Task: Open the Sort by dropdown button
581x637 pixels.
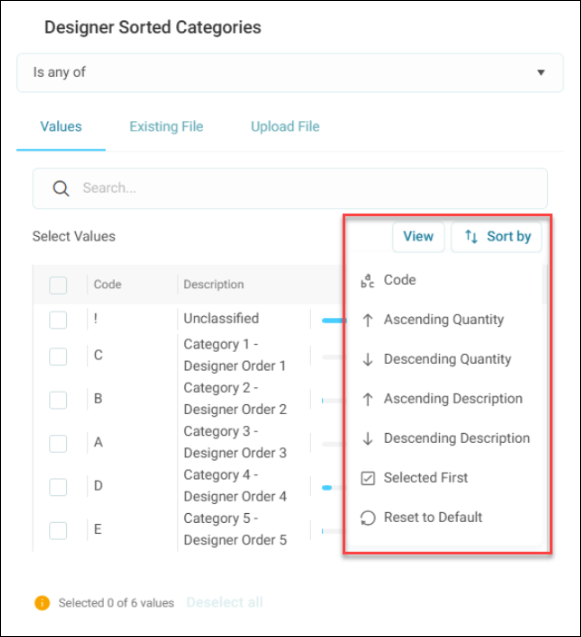Action: pyautogui.click(x=496, y=236)
